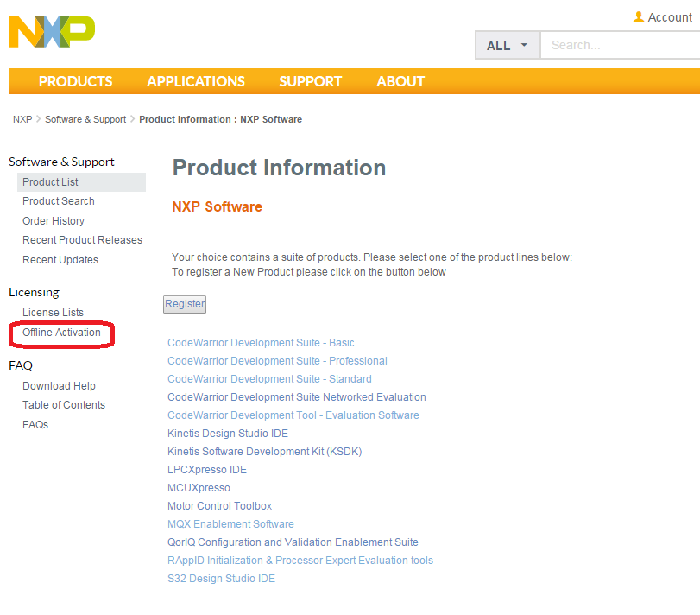
Task: Open the APPLICATIONS menu
Action: click(x=196, y=81)
